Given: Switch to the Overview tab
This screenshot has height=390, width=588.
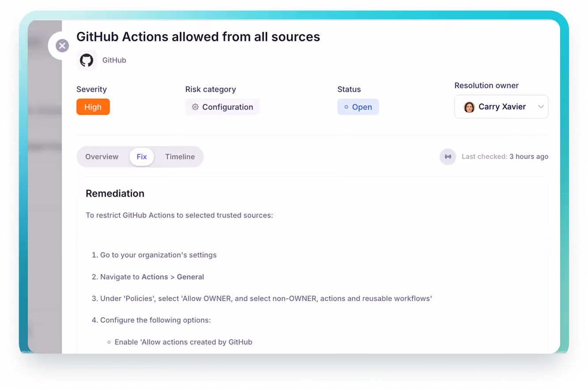Looking at the screenshot, I should [x=102, y=157].
